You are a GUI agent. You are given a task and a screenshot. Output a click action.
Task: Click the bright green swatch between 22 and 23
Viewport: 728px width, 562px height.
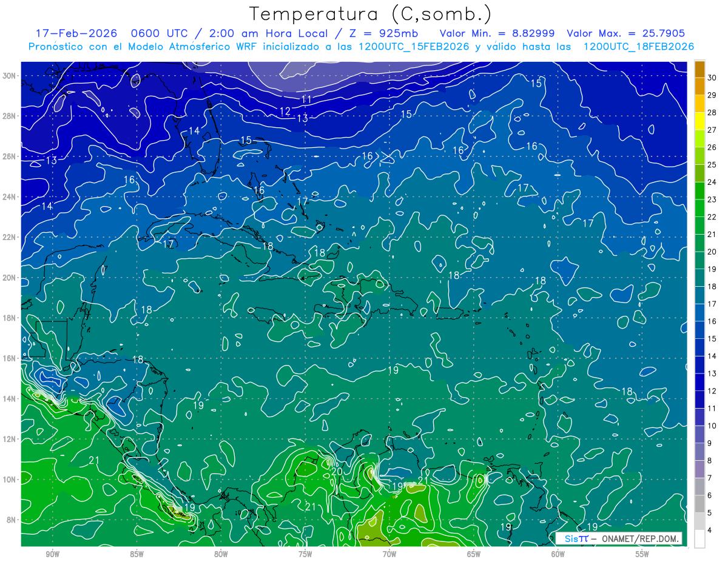[x=699, y=209]
